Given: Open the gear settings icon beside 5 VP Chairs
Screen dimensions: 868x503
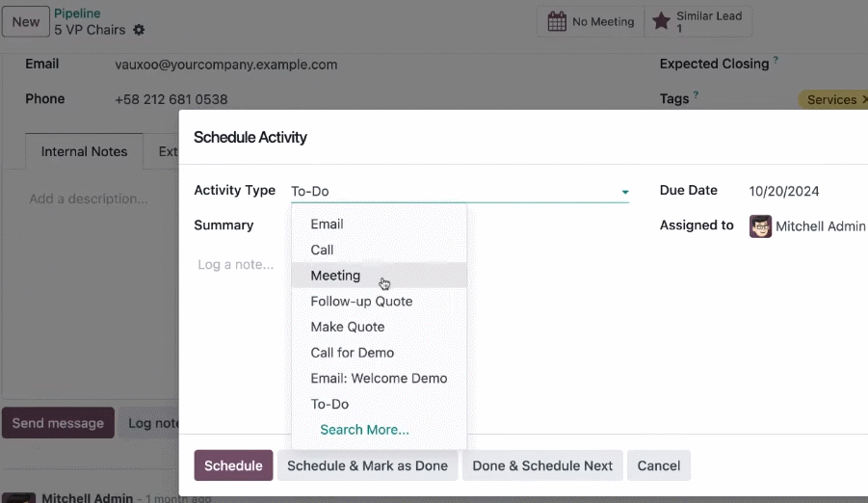Looking at the screenshot, I should [x=139, y=30].
